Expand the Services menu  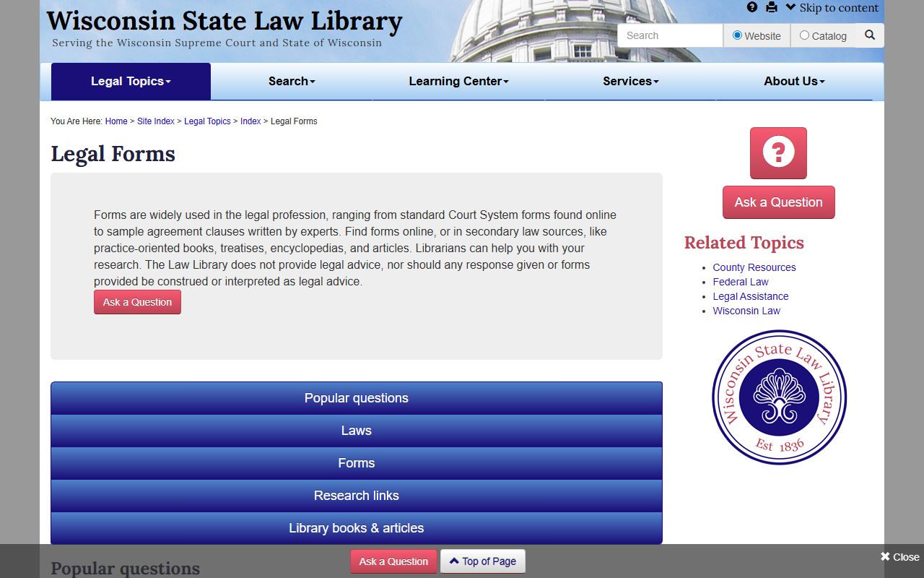pyautogui.click(x=631, y=81)
